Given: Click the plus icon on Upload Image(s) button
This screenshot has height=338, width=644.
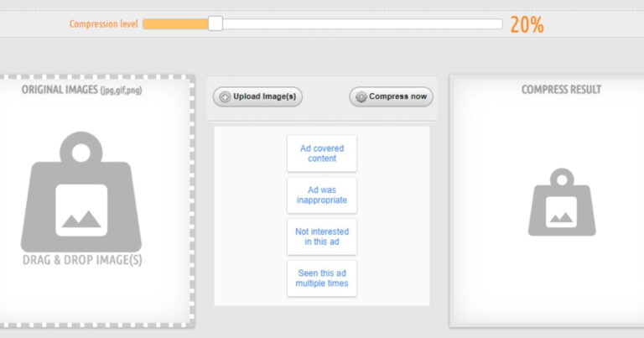Looking at the screenshot, I should (225, 97).
